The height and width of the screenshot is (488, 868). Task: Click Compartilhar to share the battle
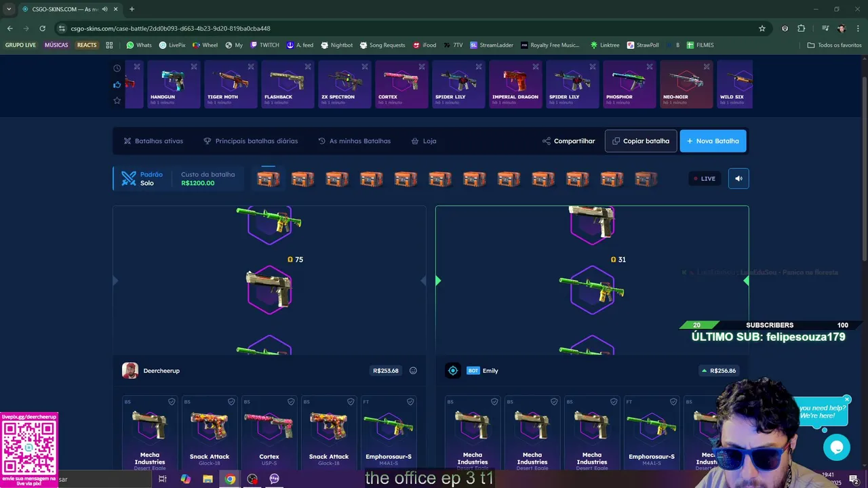coord(568,141)
